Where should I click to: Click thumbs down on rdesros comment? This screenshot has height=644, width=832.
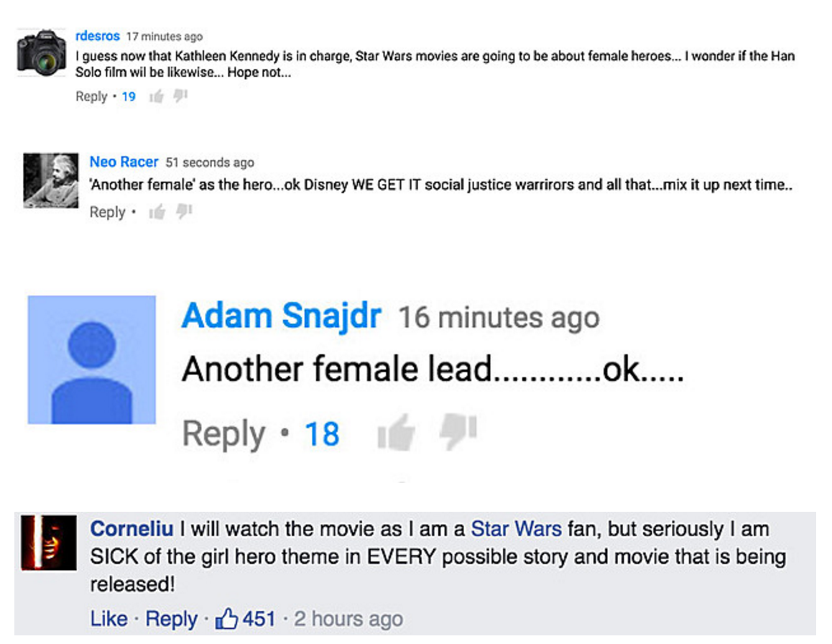[x=180, y=96]
